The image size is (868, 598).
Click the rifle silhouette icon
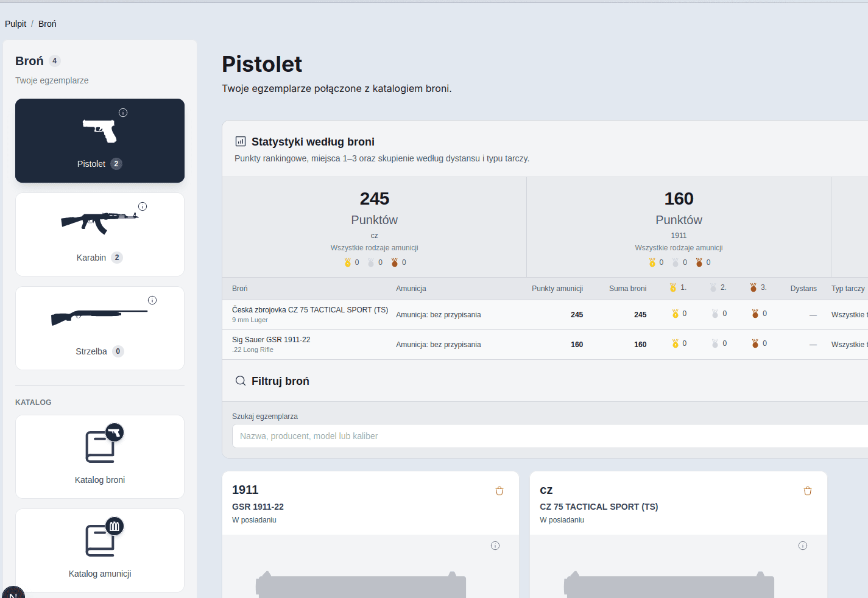pos(100,222)
